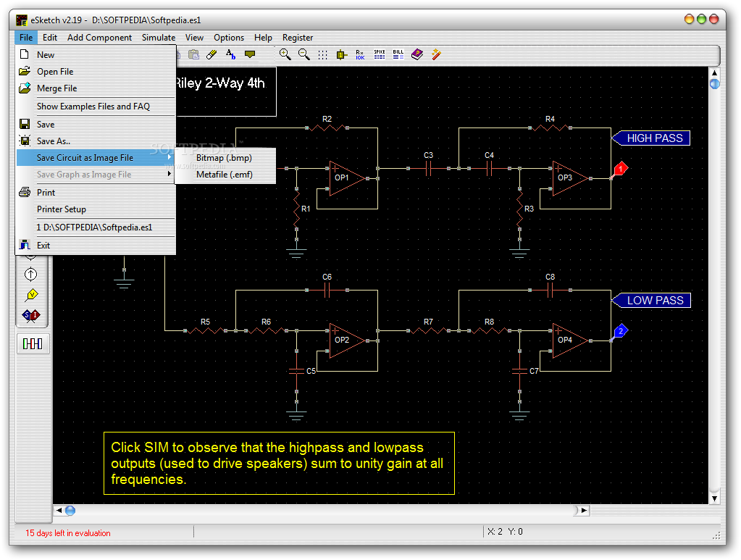Open the Register menu
The width and height of the screenshot is (741, 560).
[298, 38]
